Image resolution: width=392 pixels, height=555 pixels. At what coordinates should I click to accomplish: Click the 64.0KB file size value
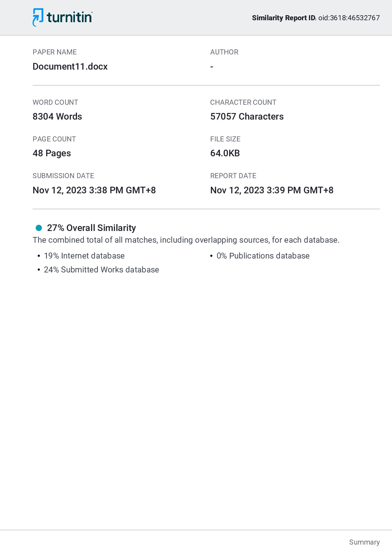click(x=225, y=153)
